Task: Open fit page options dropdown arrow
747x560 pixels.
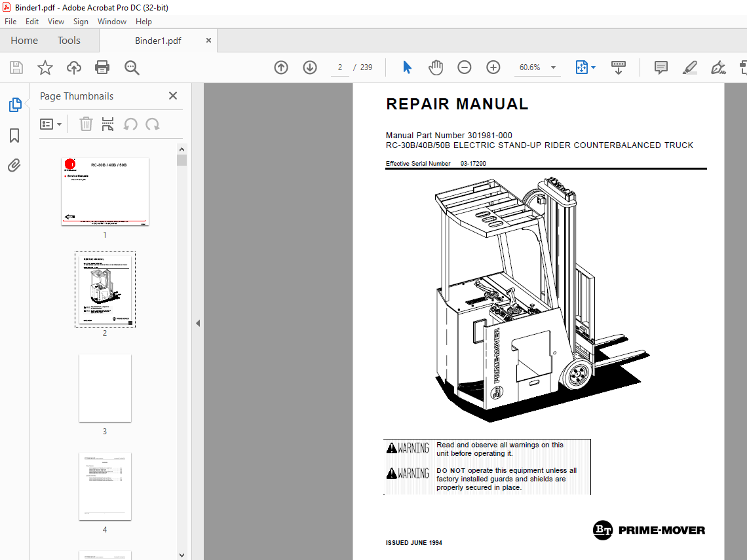Action: tap(594, 67)
